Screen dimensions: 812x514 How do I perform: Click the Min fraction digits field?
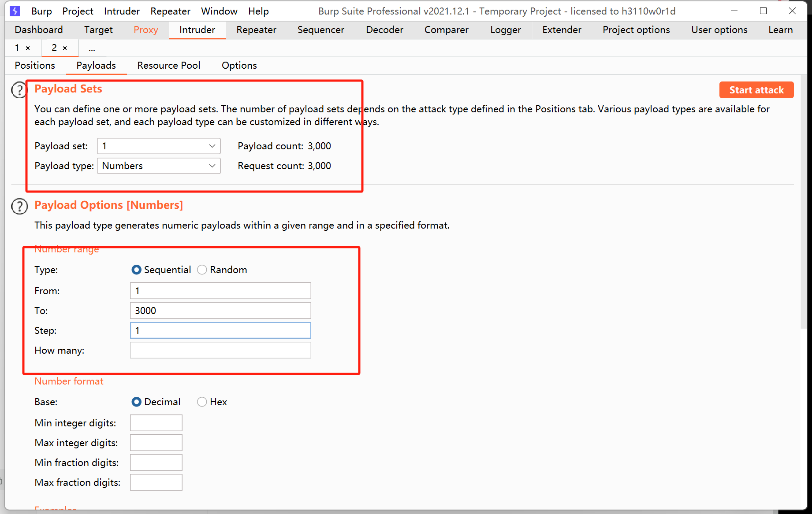click(156, 462)
